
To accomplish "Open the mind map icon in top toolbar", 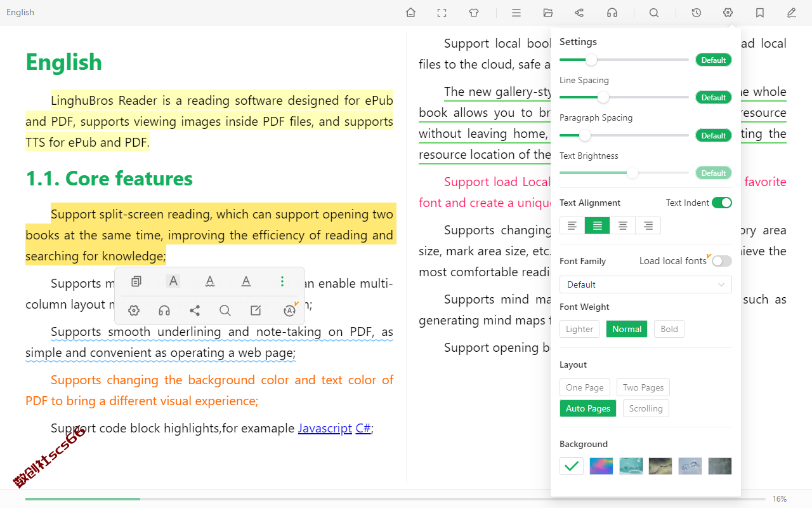I will point(579,13).
